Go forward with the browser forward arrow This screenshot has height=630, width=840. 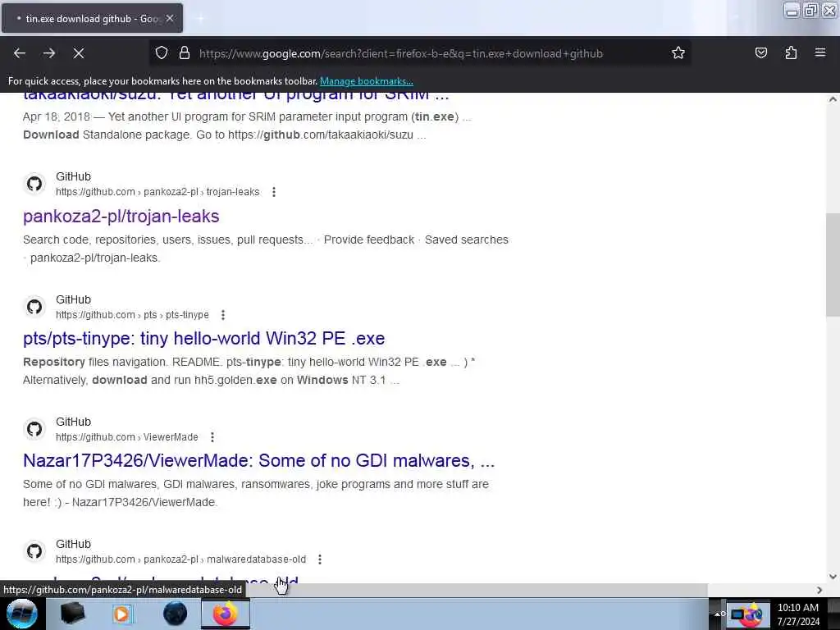click(49, 53)
